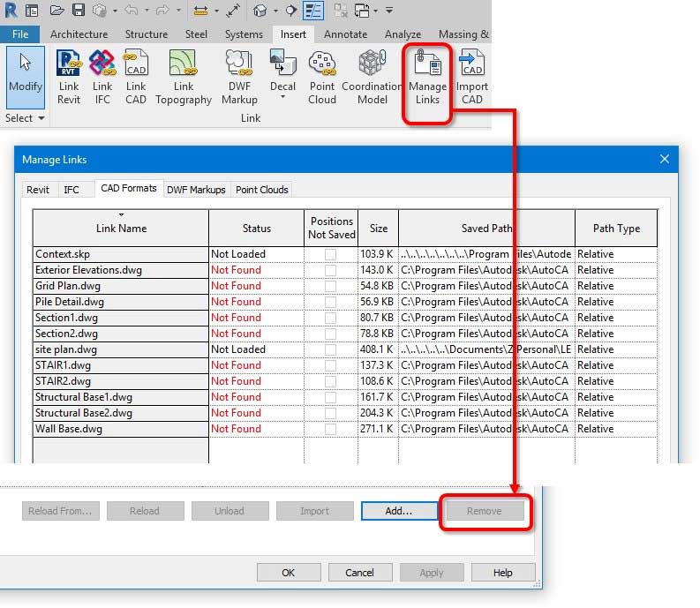
Task: Click the Link CAD tool
Action: coord(136,78)
